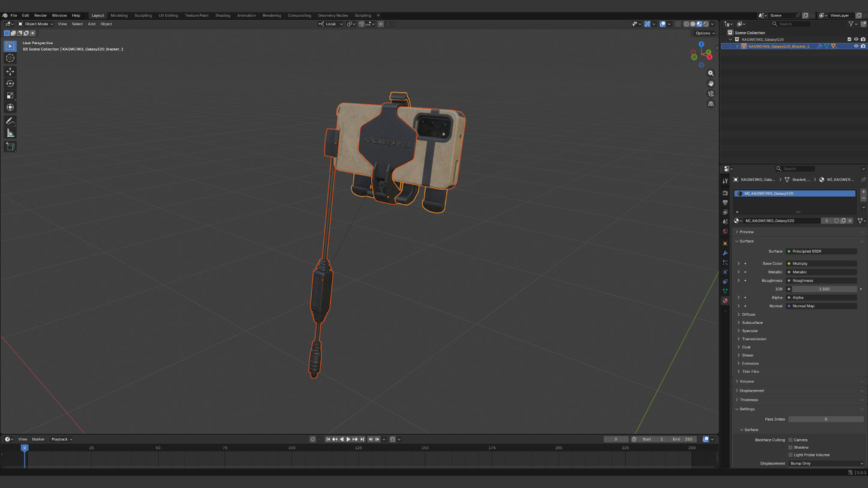The height and width of the screenshot is (488, 868).
Task: Open the Tool properties tab
Action: (725, 181)
